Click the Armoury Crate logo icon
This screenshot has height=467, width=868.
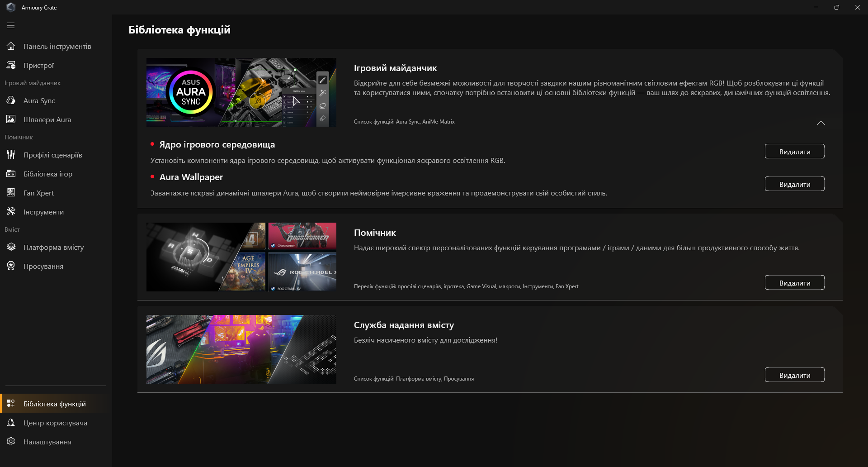tap(11, 7)
